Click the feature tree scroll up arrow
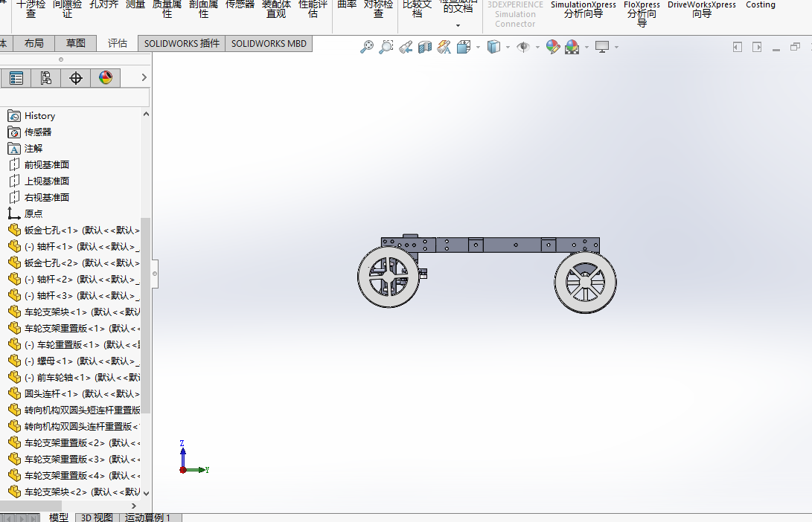This screenshot has height=522, width=812. (146, 114)
